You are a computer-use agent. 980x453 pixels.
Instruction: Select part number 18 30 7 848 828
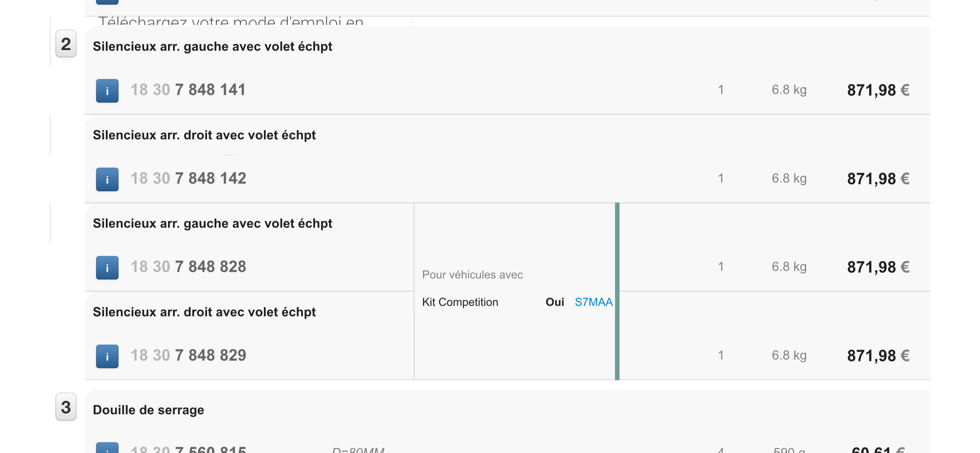tap(188, 267)
